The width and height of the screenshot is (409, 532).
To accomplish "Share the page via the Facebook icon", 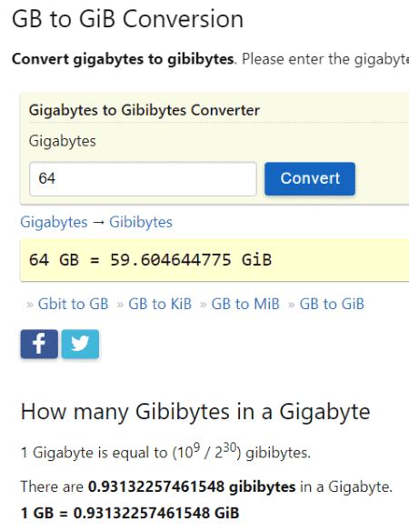I will click(x=39, y=344).
